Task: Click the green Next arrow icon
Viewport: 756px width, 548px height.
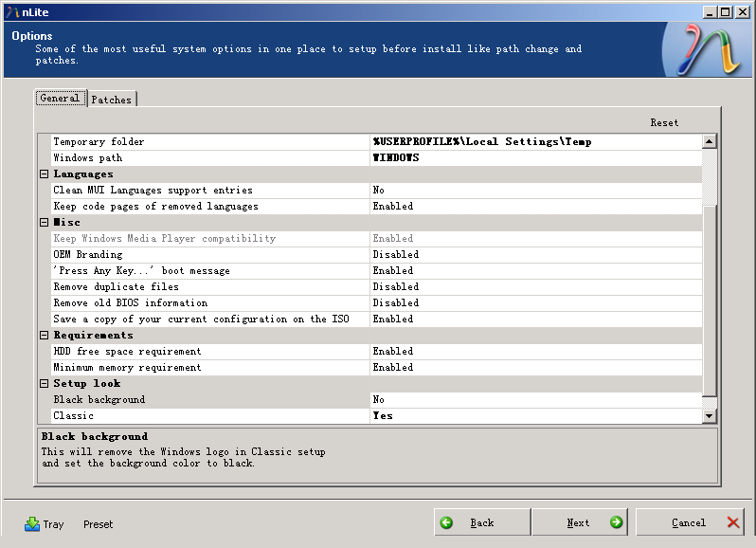Action: pos(616,522)
